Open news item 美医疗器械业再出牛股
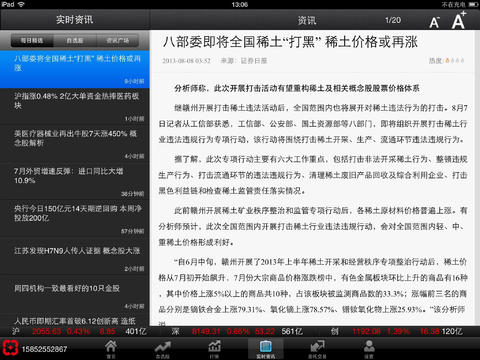 tap(75, 144)
